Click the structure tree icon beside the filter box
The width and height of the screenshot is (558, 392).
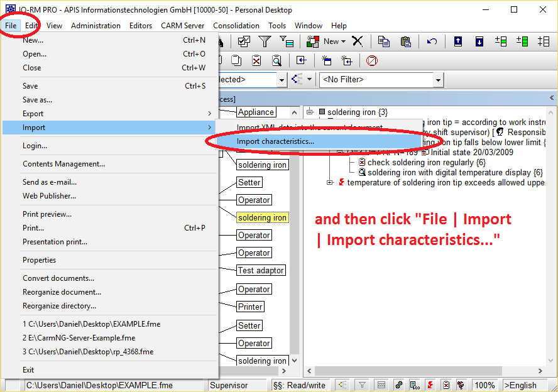click(x=297, y=79)
